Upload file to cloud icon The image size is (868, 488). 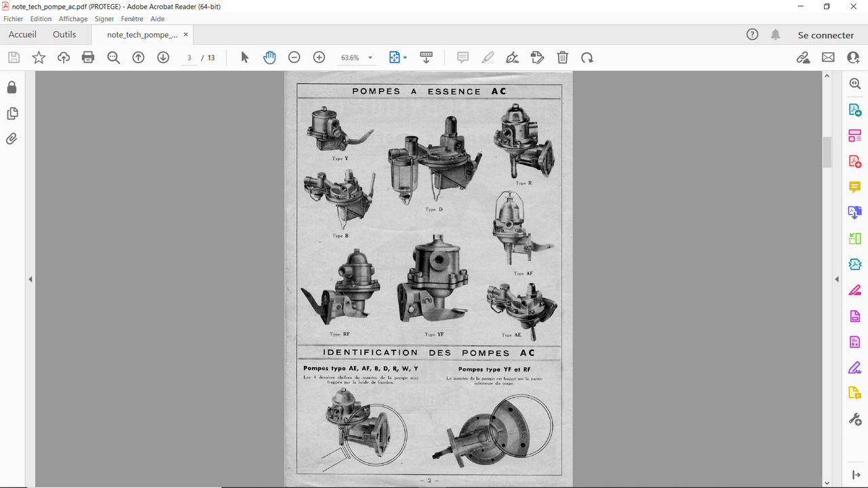(x=63, y=58)
